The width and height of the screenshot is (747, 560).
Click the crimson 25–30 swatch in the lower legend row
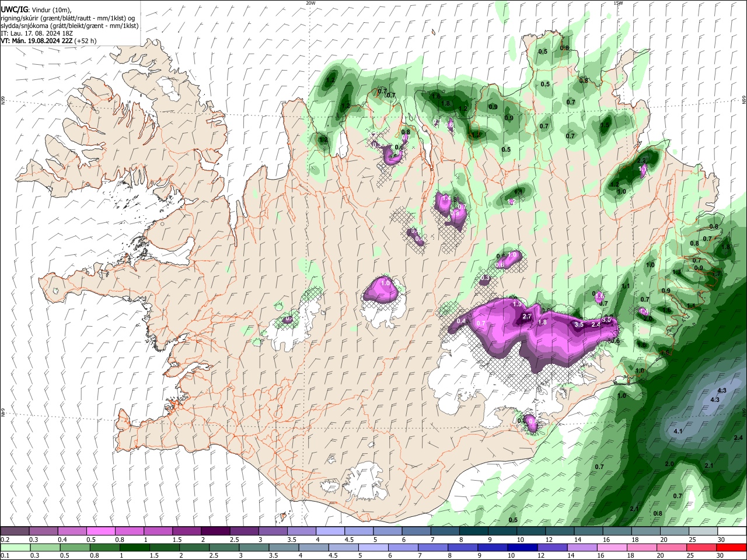702,547
